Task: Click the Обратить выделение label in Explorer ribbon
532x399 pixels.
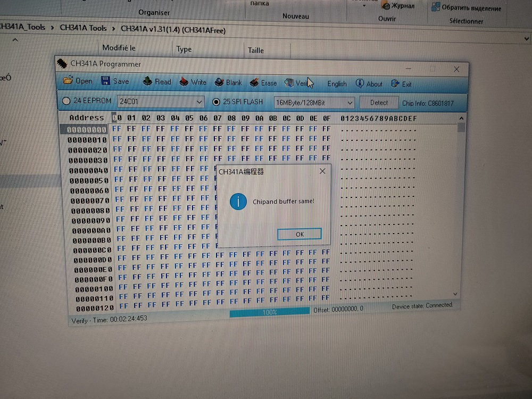Action: click(x=471, y=8)
